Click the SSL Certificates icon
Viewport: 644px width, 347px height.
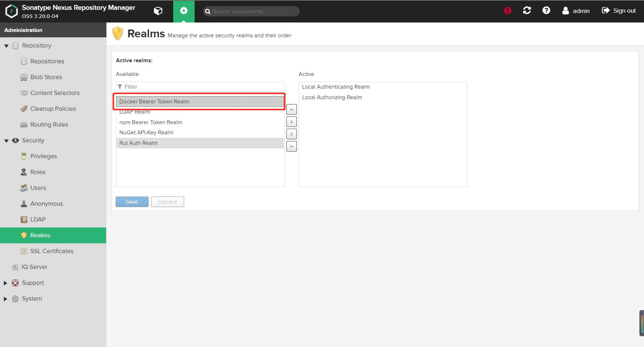coord(24,251)
